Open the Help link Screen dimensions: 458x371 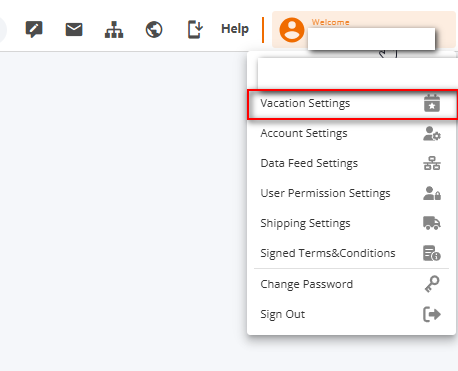pos(235,29)
